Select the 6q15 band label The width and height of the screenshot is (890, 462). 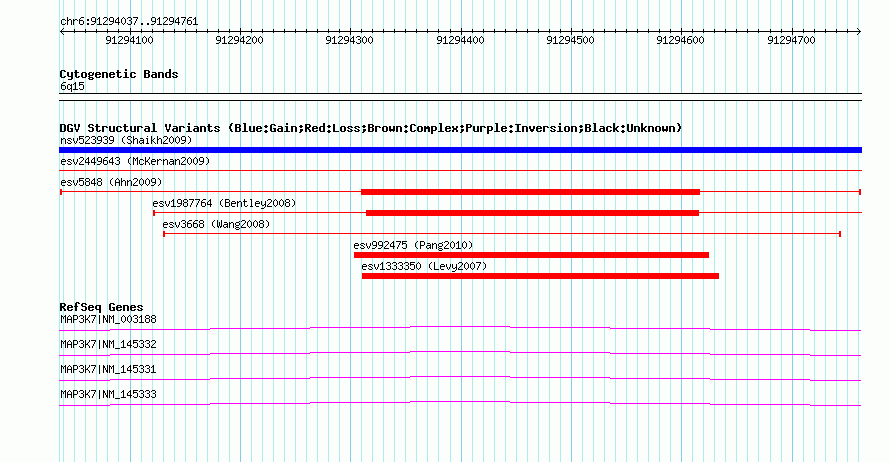[x=72, y=86]
